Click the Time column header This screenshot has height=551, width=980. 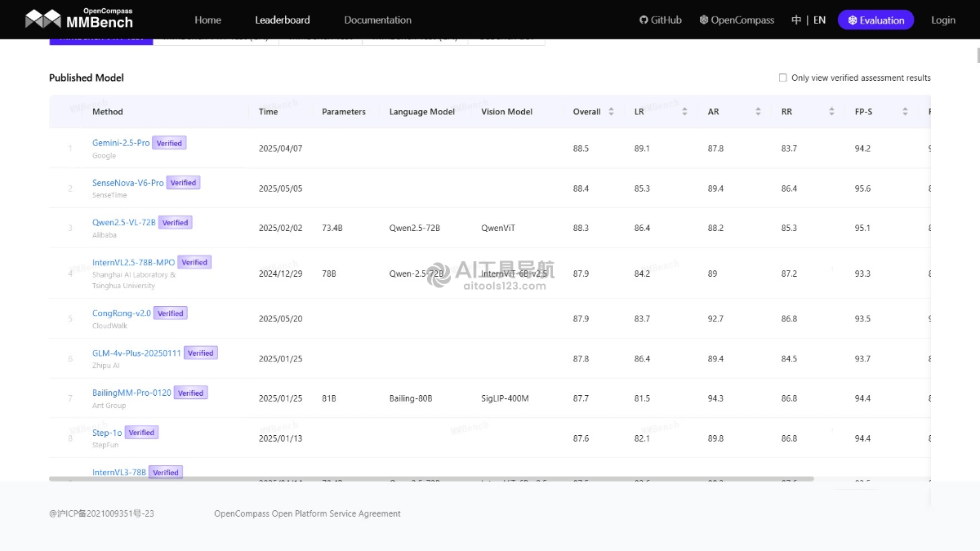[x=268, y=112]
